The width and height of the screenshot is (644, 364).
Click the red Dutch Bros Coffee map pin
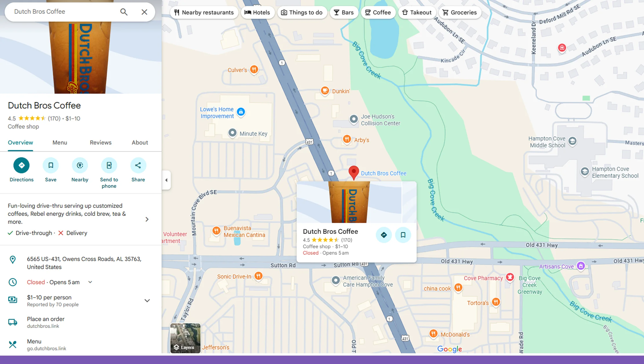(353, 173)
